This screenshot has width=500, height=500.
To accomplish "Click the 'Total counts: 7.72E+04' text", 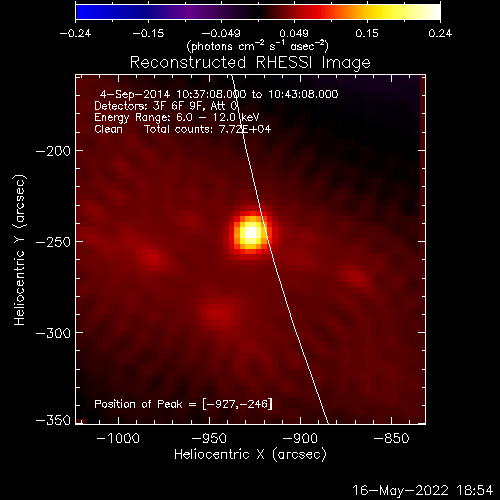I will pyautogui.click(x=208, y=129).
